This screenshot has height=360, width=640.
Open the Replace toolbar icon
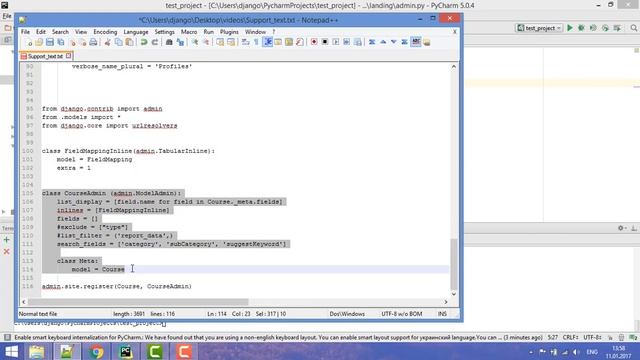[180, 42]
